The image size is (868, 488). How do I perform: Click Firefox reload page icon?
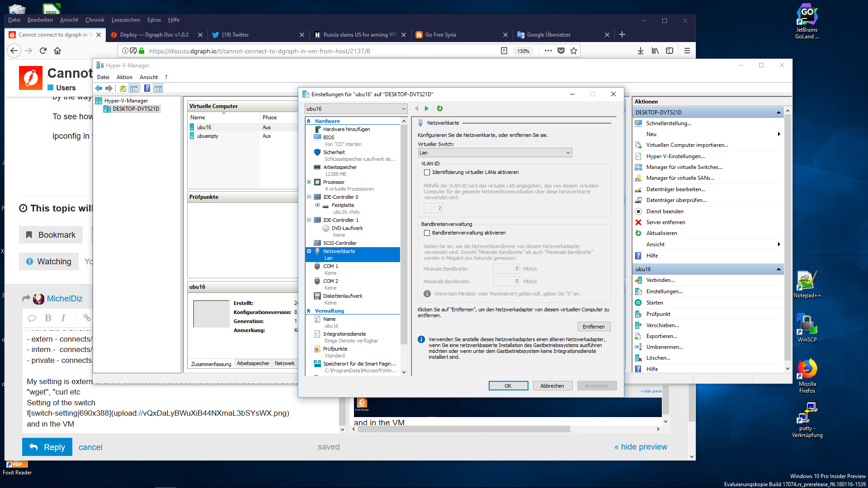click(43, 51)
